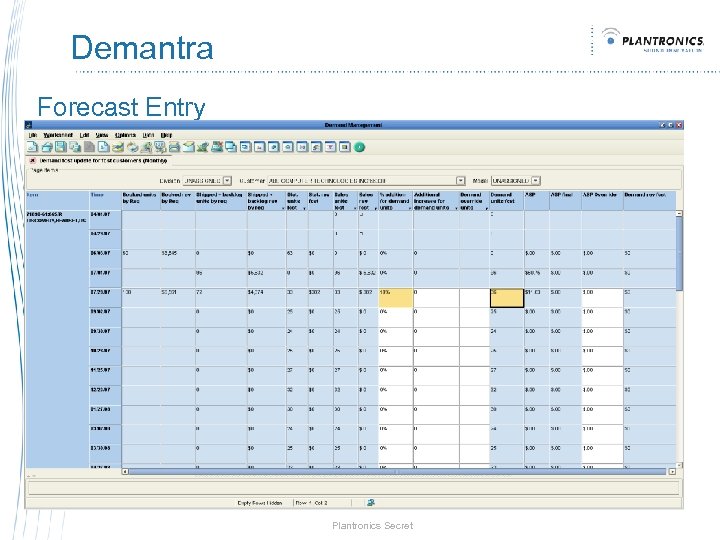Click the Item column header

[57, 201]
